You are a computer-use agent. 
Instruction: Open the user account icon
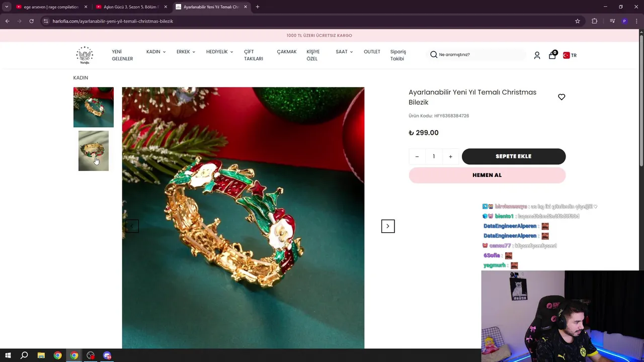tap(537, 55)
